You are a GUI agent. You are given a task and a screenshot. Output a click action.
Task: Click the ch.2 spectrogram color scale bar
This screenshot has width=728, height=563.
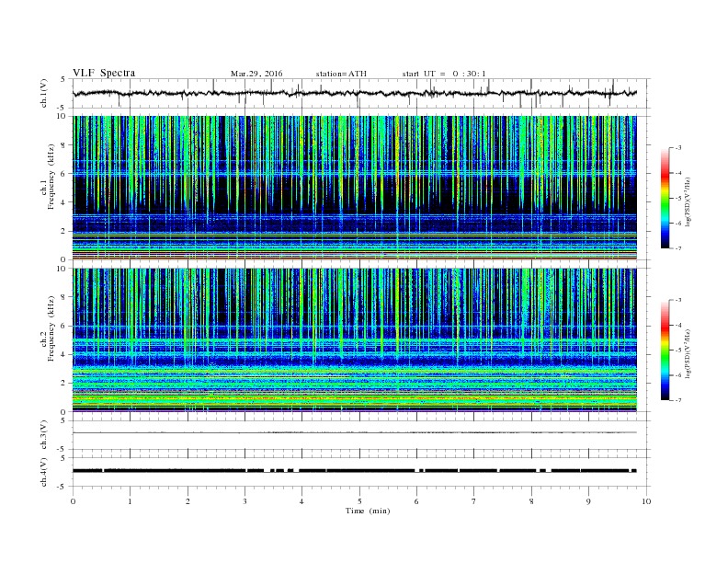tap(665, 350)
